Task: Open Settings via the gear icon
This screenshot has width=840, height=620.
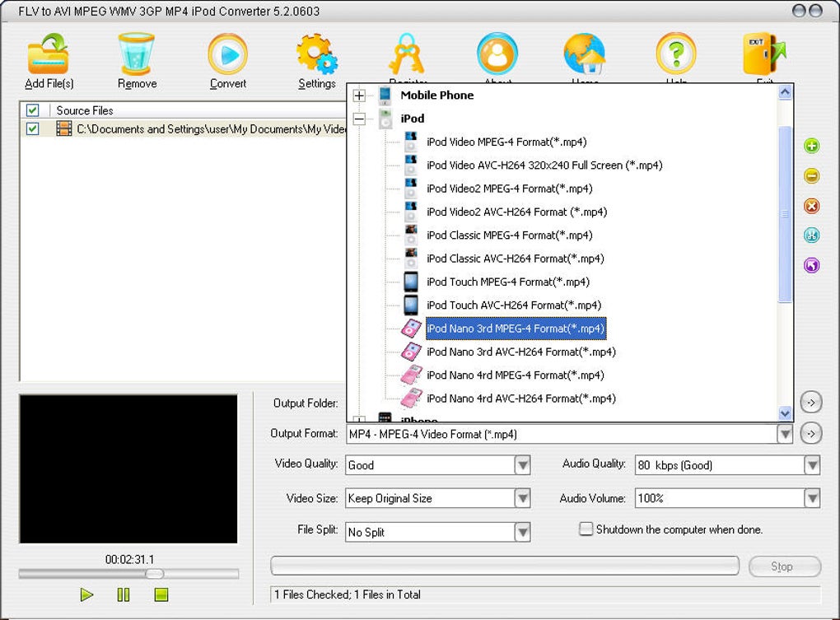Action: pos(317,54)
